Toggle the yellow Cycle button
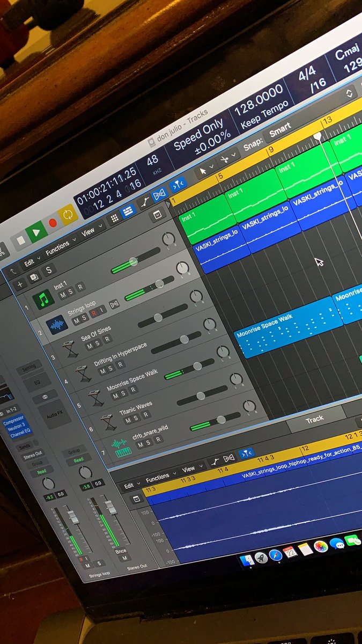The width and height of the screenshot is (362, 644). 68,215
